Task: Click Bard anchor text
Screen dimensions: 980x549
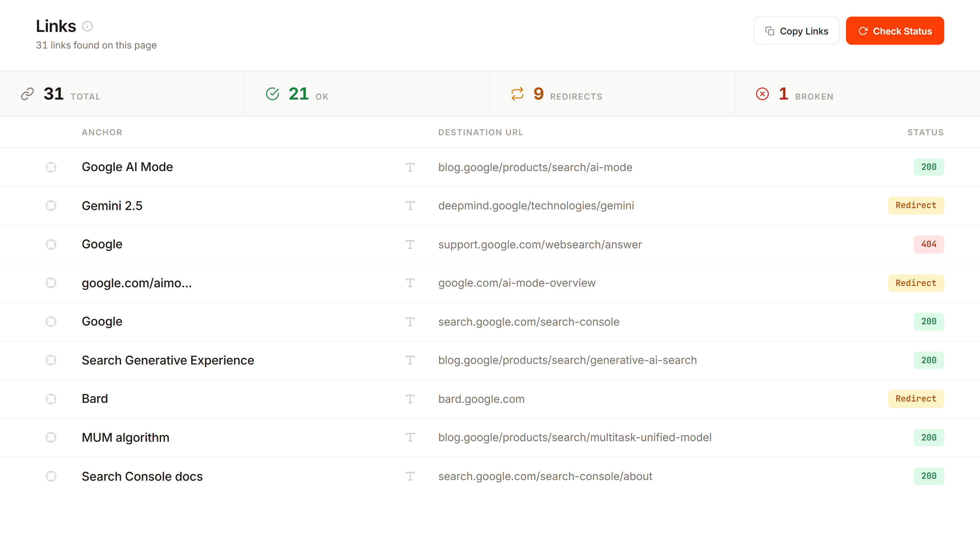Action: [x=95, y=399]
